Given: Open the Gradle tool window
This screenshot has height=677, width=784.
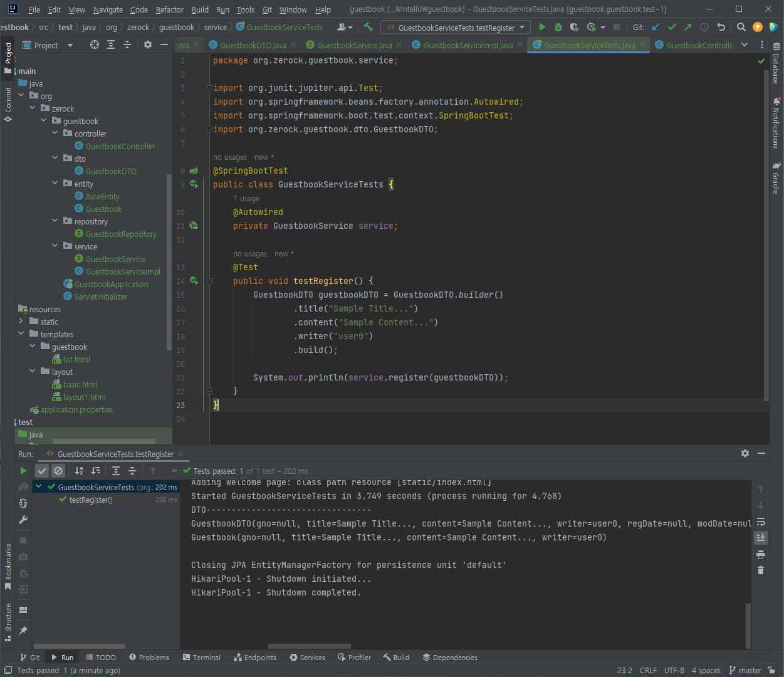Looking at the screenshot, I should (776, 178).
